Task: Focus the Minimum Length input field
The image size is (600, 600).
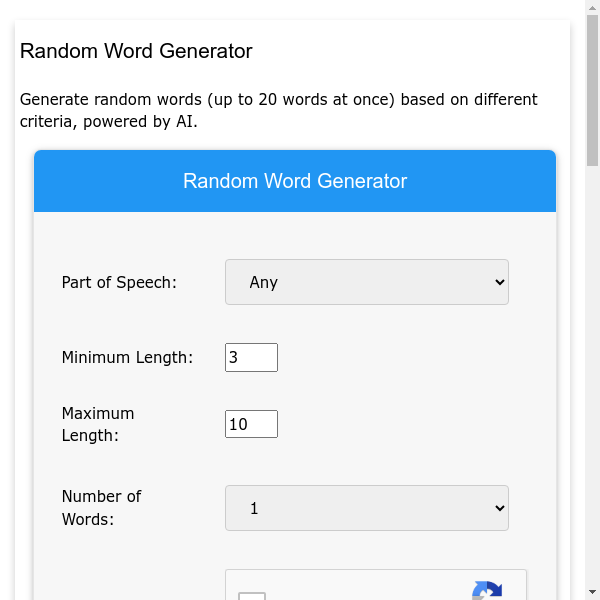Action: (x=251, y=357)
